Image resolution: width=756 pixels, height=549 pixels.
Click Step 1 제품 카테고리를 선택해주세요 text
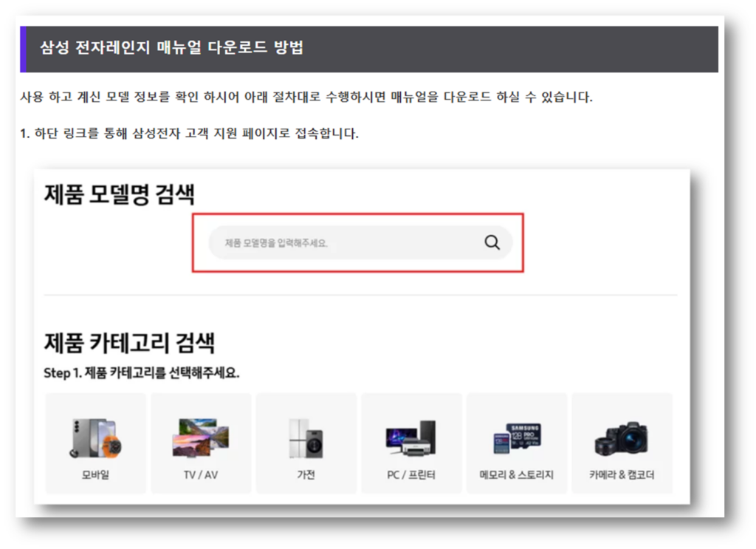click(x=141, y=373)
